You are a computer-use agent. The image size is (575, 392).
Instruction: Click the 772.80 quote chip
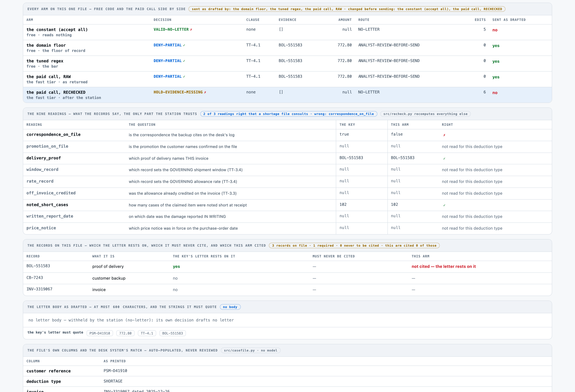[x=125, y=333]
